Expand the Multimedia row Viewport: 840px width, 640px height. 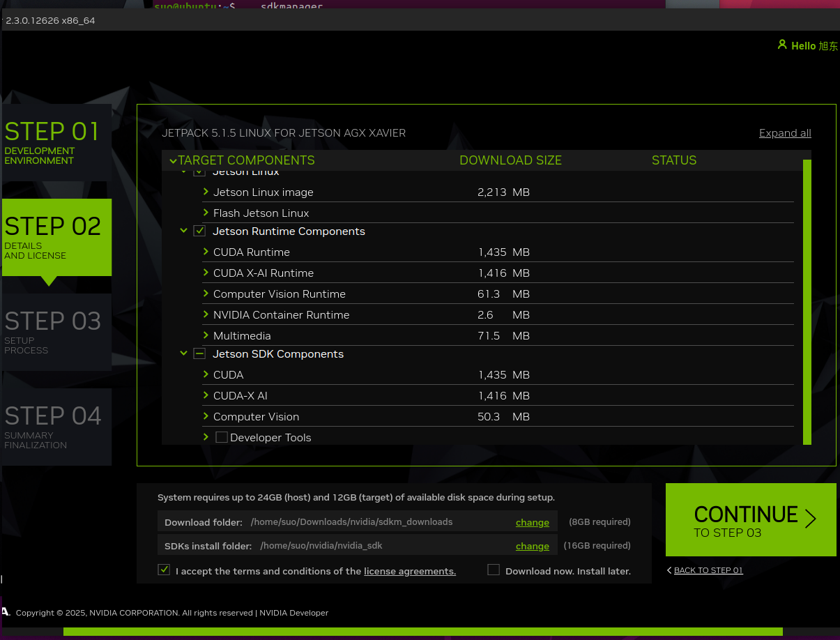tap(206, 335)
